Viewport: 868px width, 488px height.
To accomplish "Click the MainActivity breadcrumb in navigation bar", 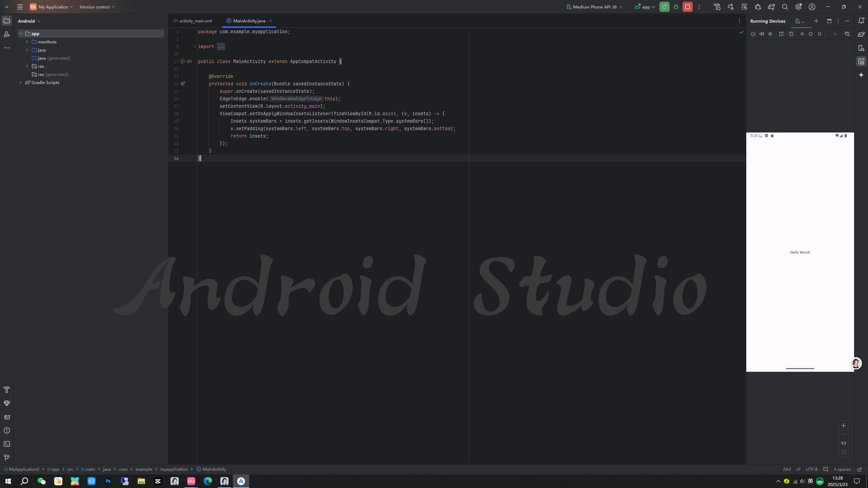I will [214, 469].
